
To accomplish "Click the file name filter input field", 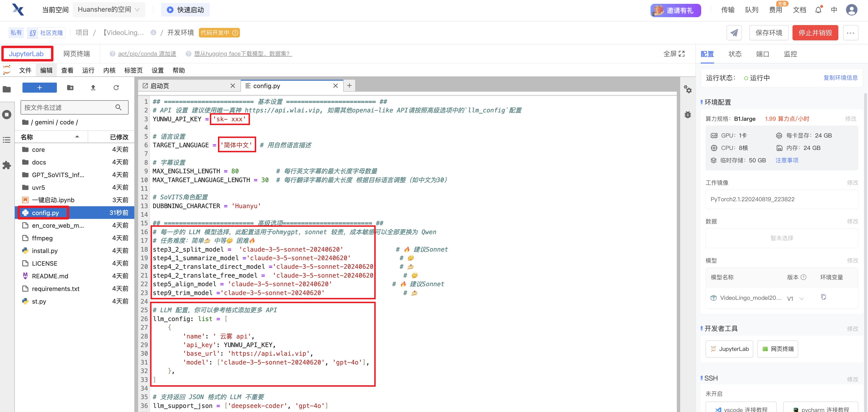I will 74,107.
